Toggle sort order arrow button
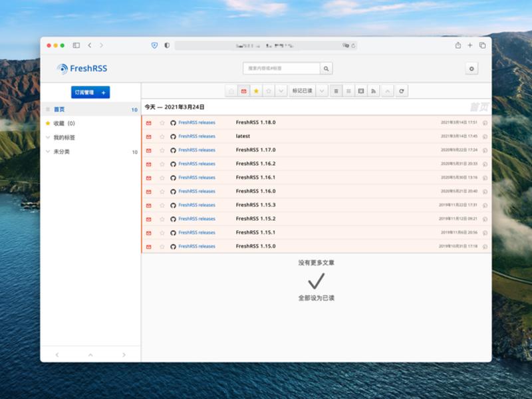532x399 pixels. tap(388, 91)
